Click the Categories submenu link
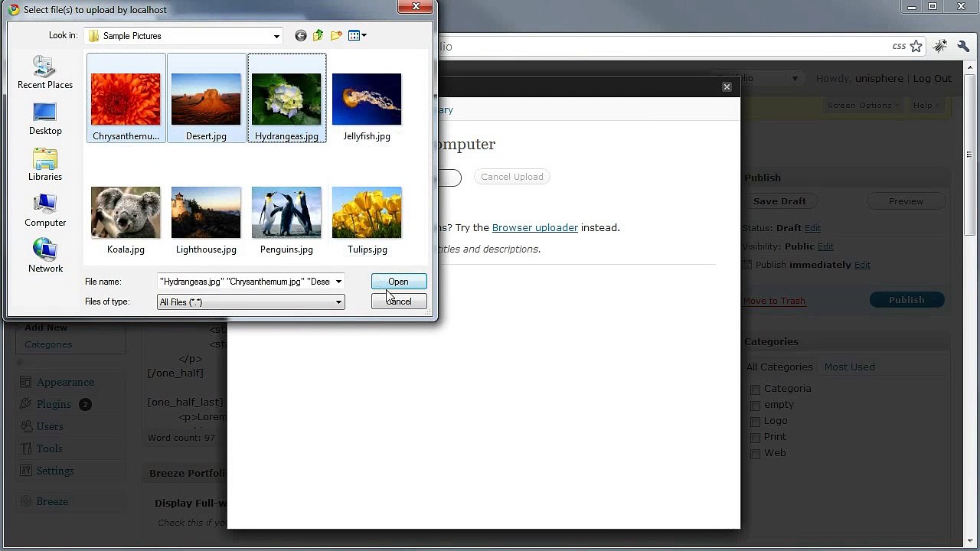This screenshot has width=980, height=551. pos(48,344)
